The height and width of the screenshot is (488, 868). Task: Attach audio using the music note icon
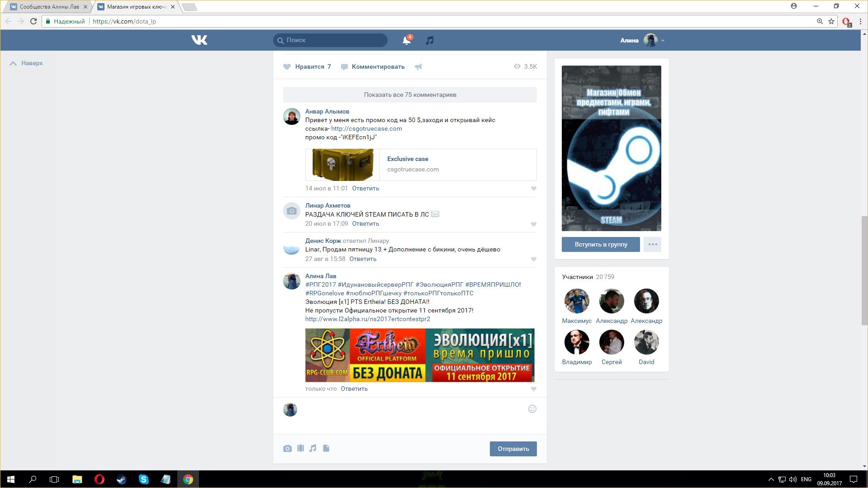[313, 448]
